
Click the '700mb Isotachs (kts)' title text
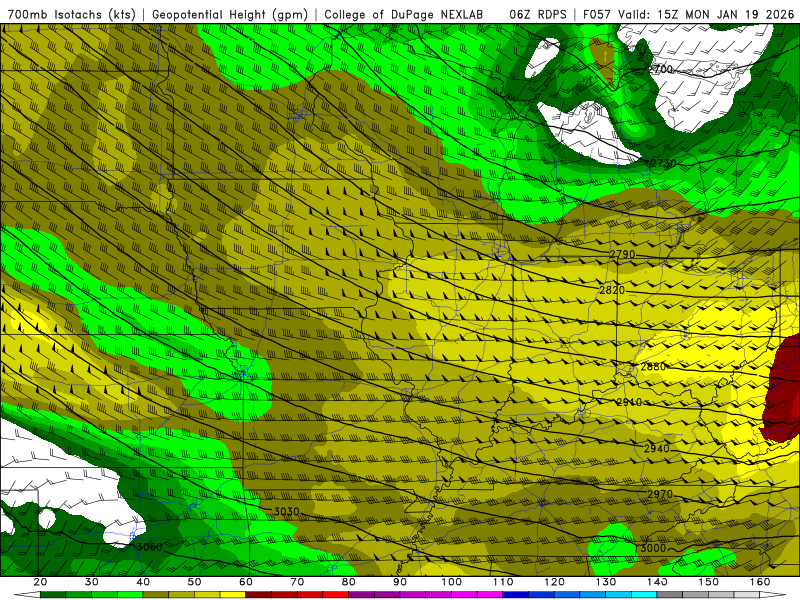[71, 14]
